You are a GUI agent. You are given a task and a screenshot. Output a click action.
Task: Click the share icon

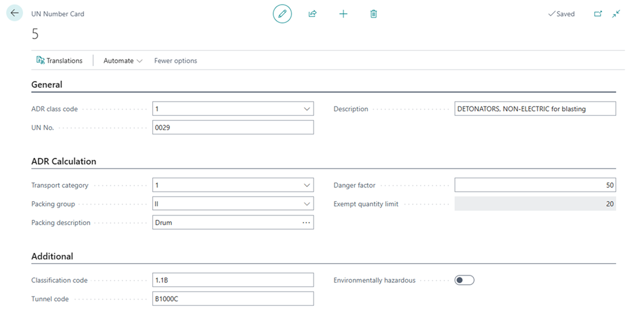click(x=312, y=14)
